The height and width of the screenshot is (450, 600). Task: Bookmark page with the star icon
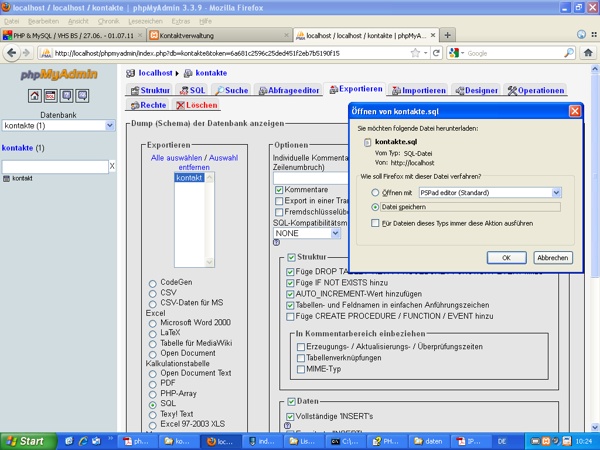click(414, 53)
